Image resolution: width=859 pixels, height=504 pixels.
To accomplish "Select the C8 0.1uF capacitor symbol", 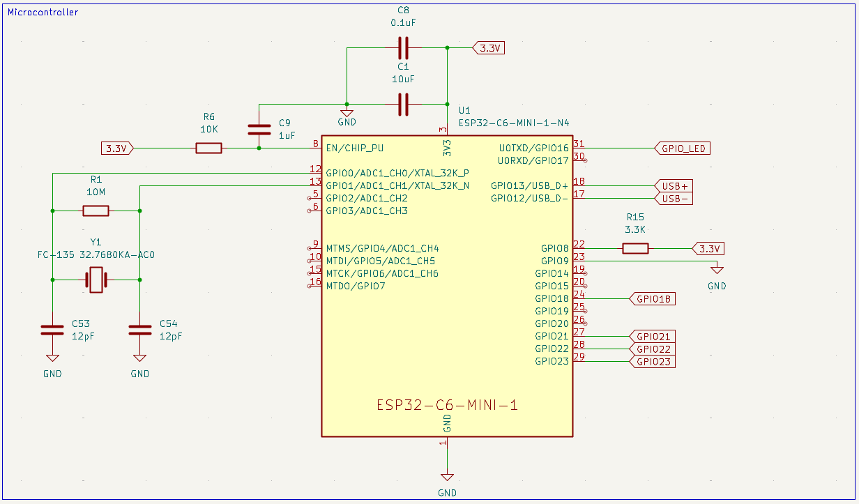I will coord(403,48).
